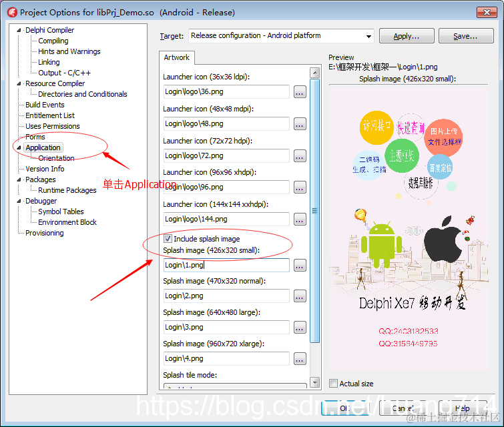Select Orientation under Application
504x427 pixels.
56,158
